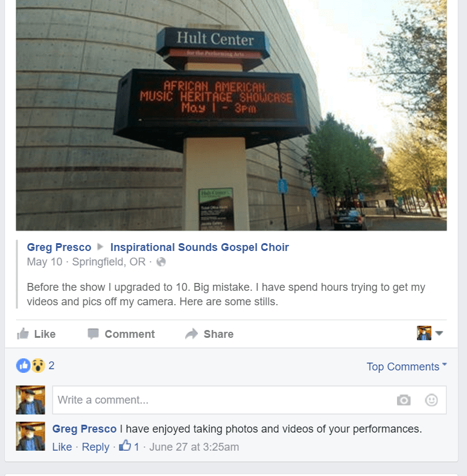467x476 pixels.
Task: Open Greg Presco's profile from the post header
Action: click(59, 247)
